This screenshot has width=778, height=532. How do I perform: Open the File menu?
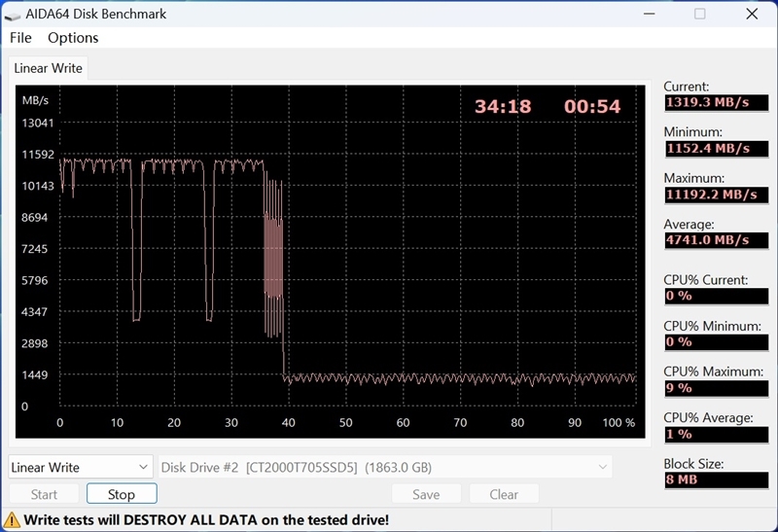pos(20,38)
